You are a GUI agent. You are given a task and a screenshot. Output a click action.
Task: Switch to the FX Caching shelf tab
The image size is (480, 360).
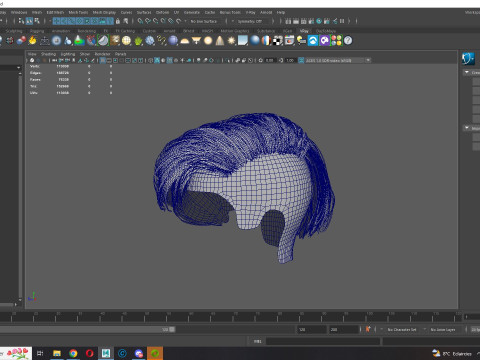coord(125,31)
